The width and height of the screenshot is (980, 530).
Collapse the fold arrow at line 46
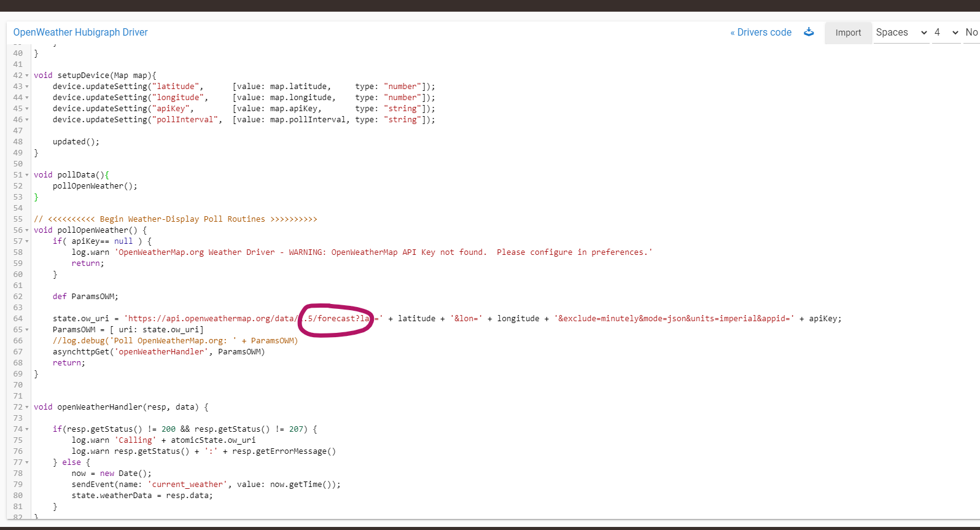tap(27, 120)
